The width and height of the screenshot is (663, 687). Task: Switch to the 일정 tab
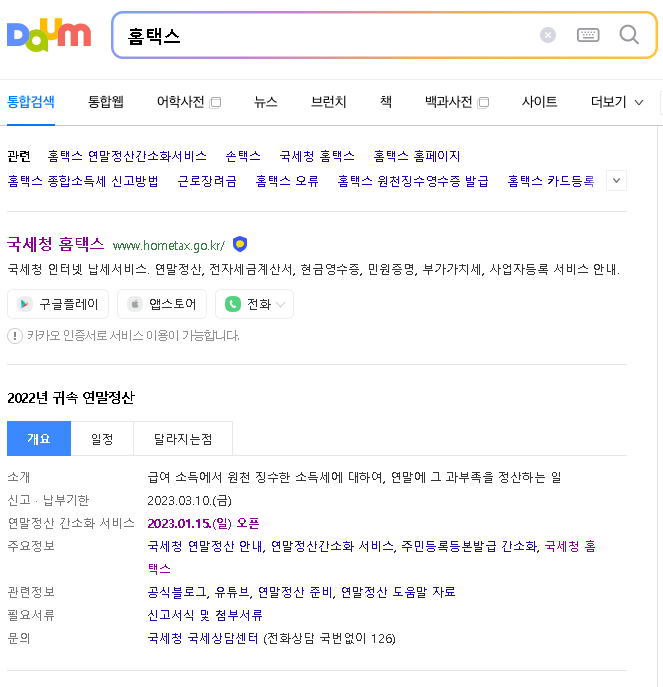pyautogui.click(x=102, y=439)
